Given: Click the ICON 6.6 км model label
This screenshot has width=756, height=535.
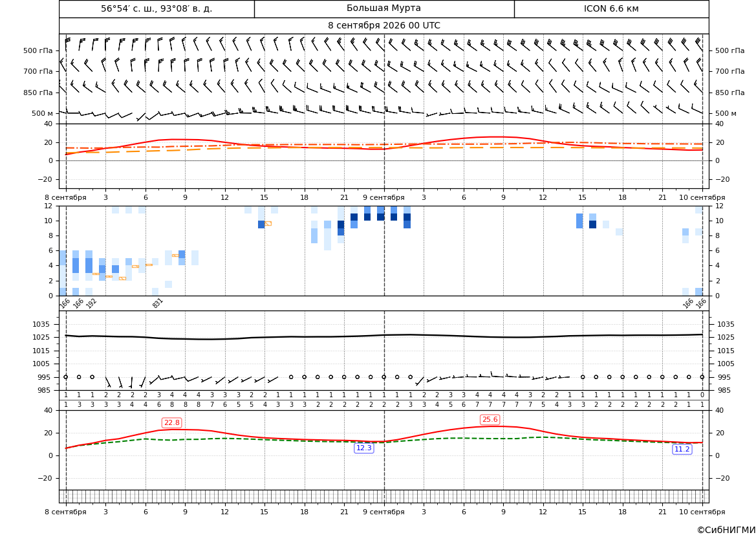Looking at the screenshot, I should (611, 8).
